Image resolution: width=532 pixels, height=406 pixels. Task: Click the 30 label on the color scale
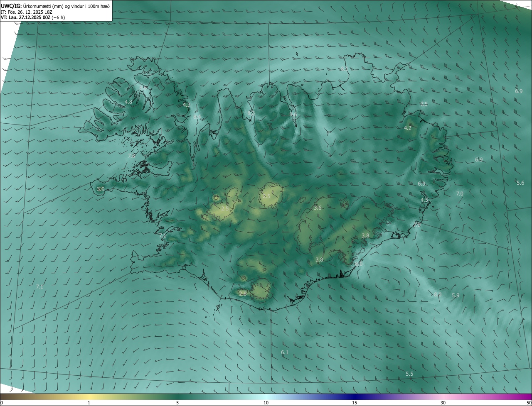coord(443,403)
